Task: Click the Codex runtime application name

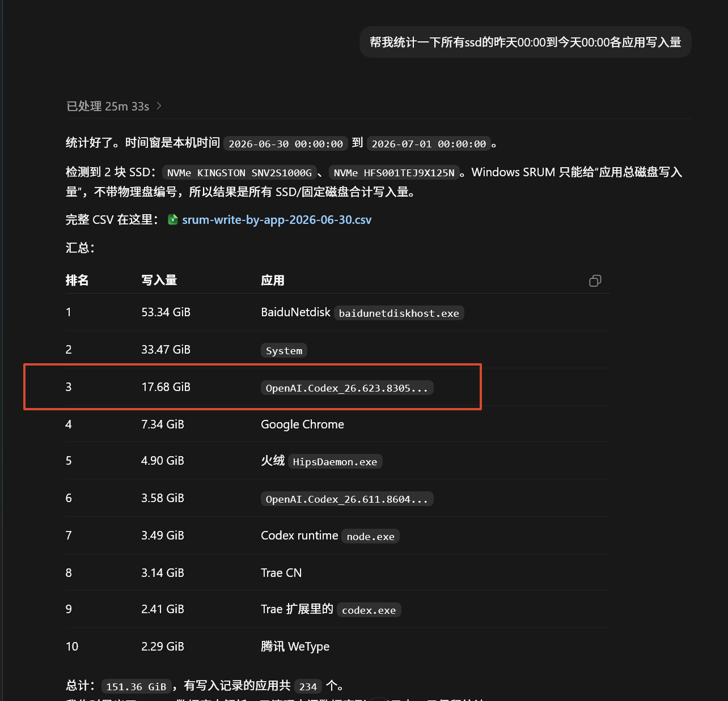Action: 299,536
